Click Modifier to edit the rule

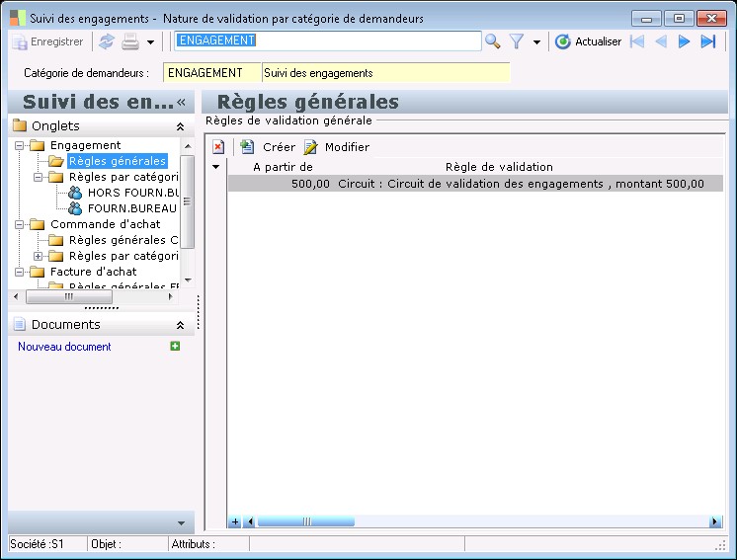coord(337,147)
